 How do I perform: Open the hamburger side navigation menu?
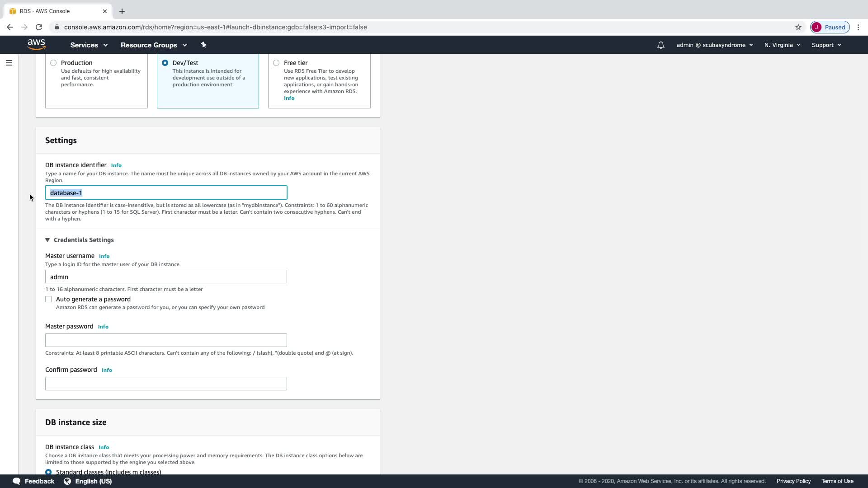[9, 63]
